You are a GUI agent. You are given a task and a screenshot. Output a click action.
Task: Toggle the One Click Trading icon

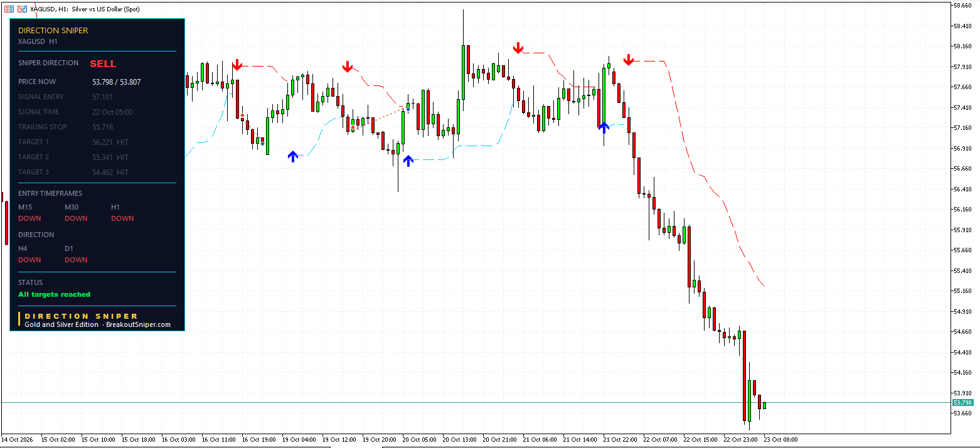click(x=22, y=9)
